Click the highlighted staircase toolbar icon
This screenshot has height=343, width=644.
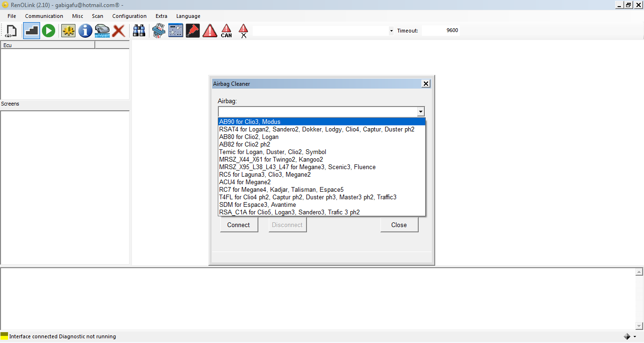tap(32, 31)
